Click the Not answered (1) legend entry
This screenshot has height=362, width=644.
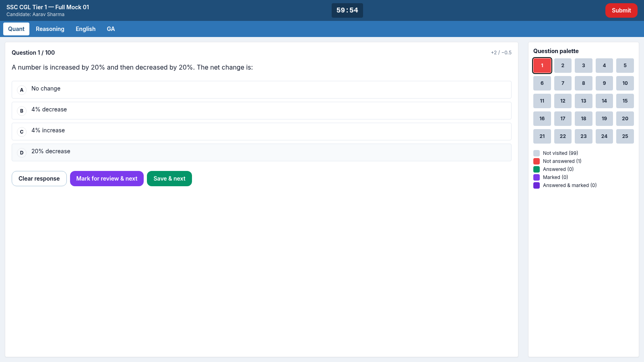(557, 161)
